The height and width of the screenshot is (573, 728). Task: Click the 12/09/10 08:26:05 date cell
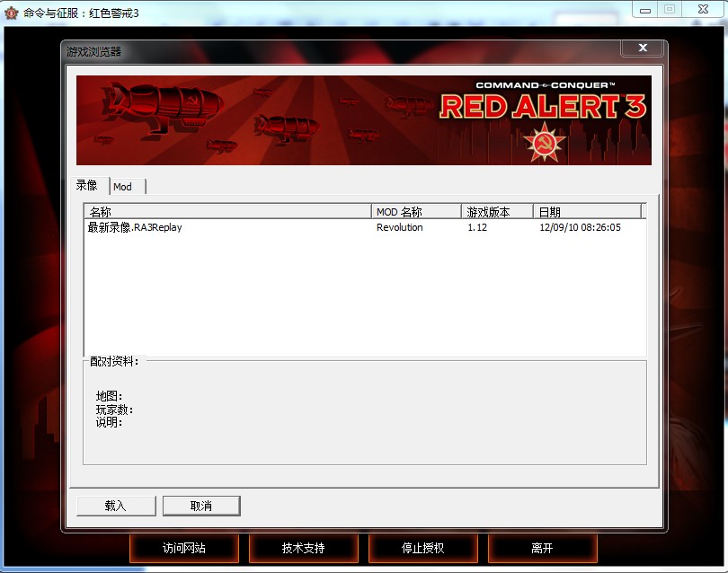click(x=580, y=227)
